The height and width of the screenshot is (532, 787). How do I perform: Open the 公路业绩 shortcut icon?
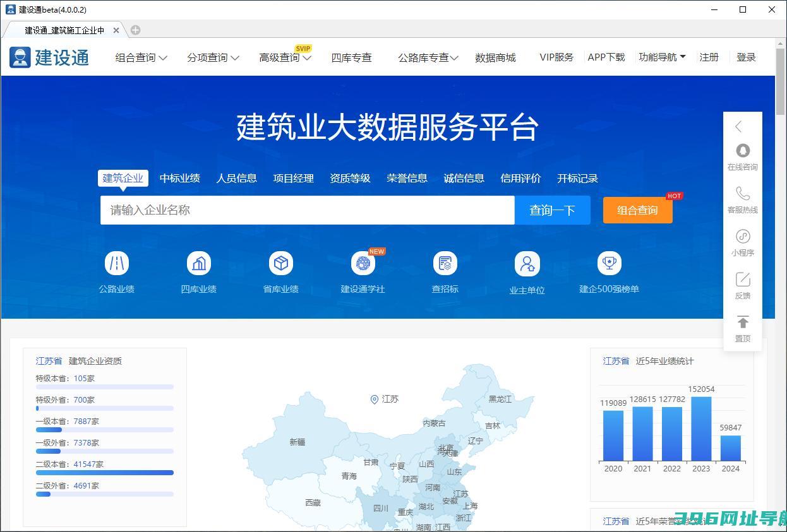tap(117, 263)
